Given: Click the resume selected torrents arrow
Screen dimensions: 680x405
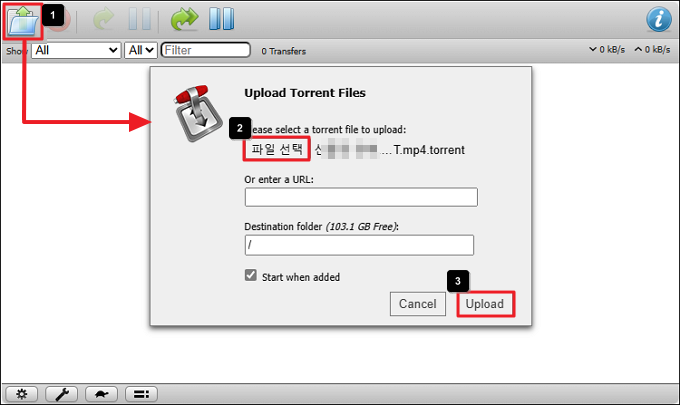Looking at the screenshot, I should click(x=103, y=19).
